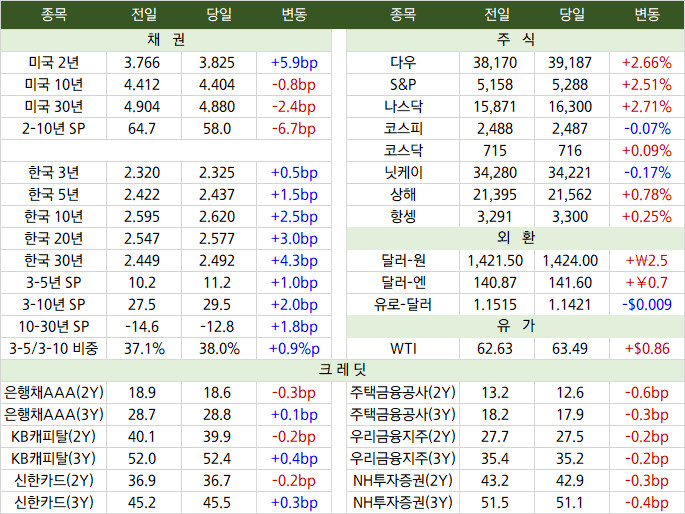Select the 유로-달러 change -$0.009
The width and height of the screenshot is (685, 514).
tap(647, 304)
